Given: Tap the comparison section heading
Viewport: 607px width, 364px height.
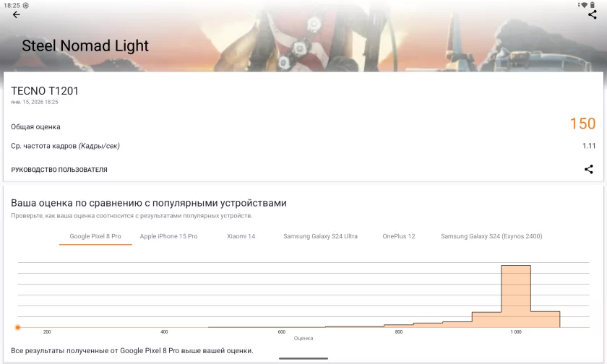Looking at the screenshot, I should coord(149,203).
